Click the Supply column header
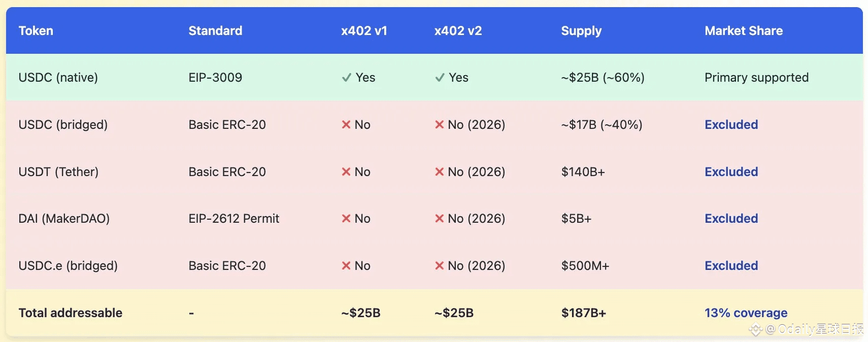Screen dimensions: 868x342 [x=581, y=31]
